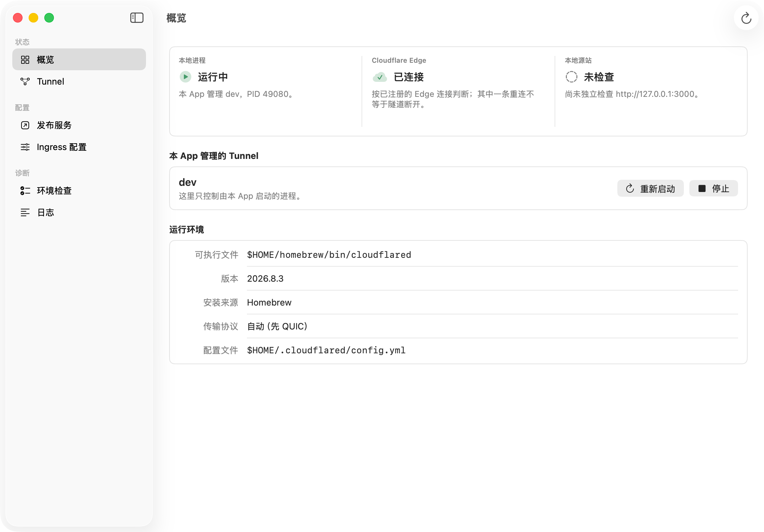Click the 未检查 status text
Viewport: 764px width, 532px height.
(599, 77)
